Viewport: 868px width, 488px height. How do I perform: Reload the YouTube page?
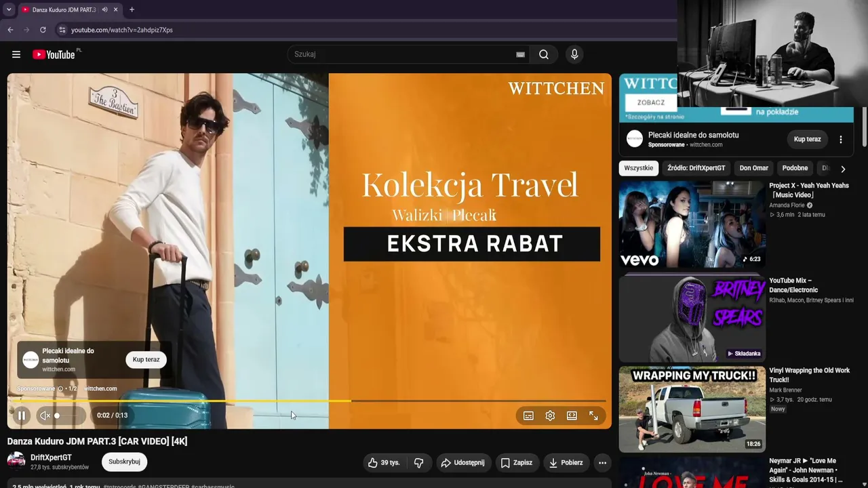43,30
